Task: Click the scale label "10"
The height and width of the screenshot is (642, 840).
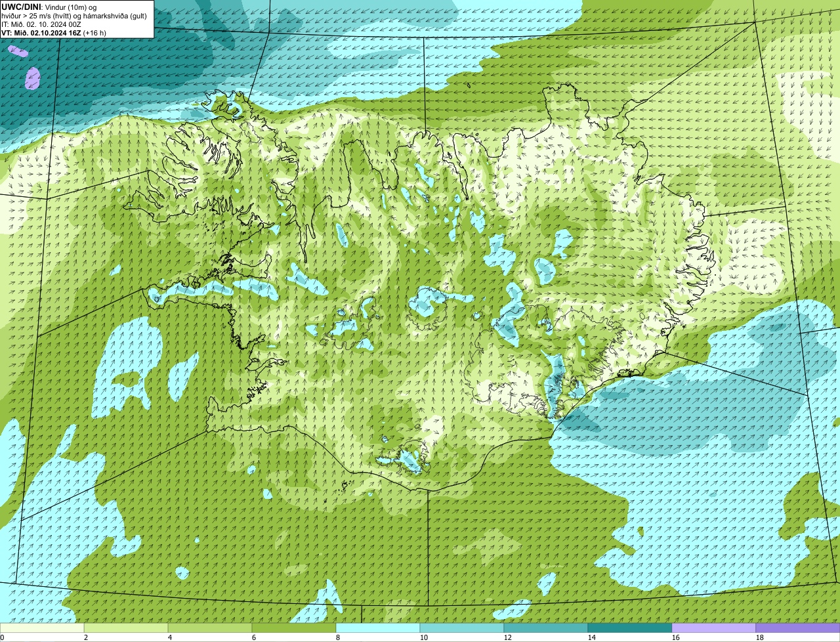Action: 424,637
